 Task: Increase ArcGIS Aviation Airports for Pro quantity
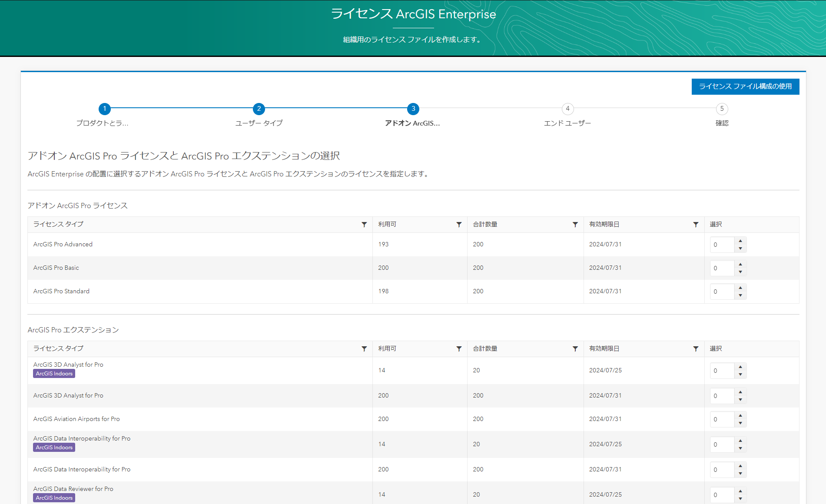[x=740, y=415]
